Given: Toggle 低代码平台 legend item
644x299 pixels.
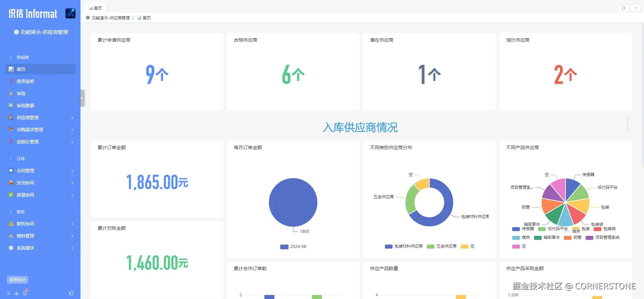Looking at the screenshot, I should 553,229.
